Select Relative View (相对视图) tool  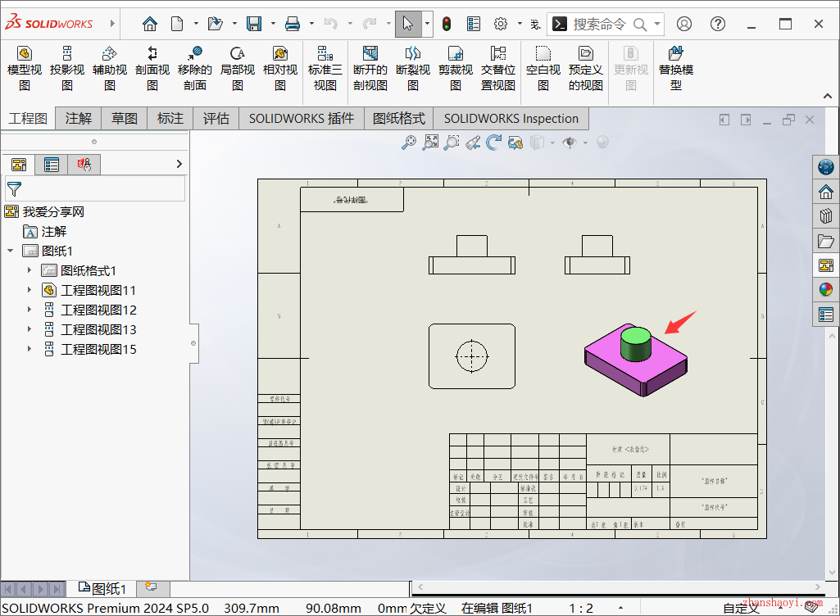coord(280,69)
